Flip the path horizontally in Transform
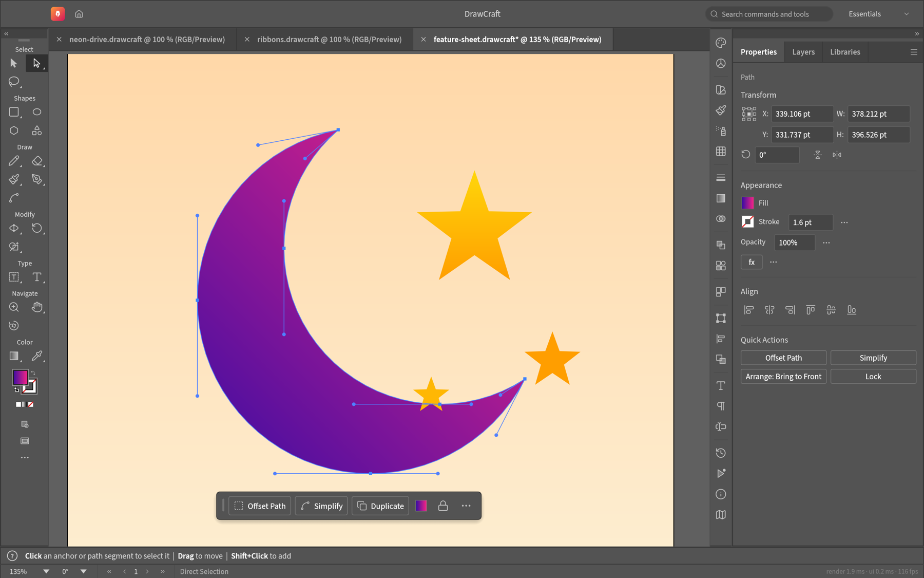This screenshot has height=578, width=924. point(837,155)
